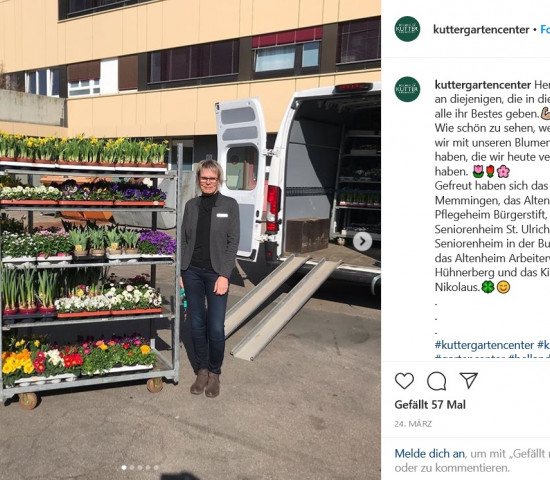View likes by clicking 'Gefällt 57 Mal'
Image resolution: width=550 pixels, height=480 pixels.
430,405
